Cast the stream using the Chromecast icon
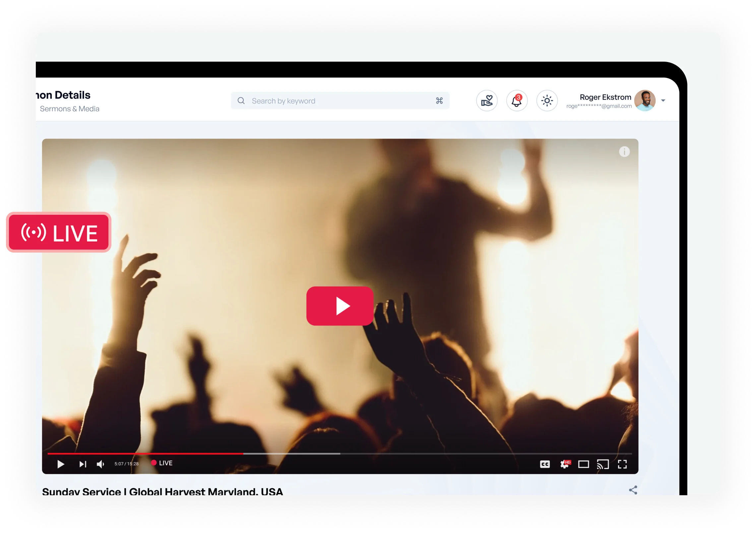The height and width of the screenshot is (534, 756). click(603, 464)
